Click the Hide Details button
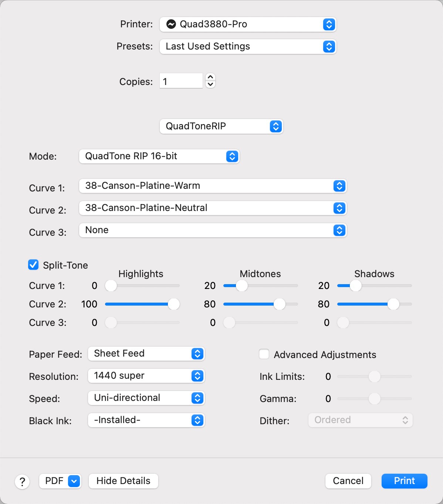 123,481
